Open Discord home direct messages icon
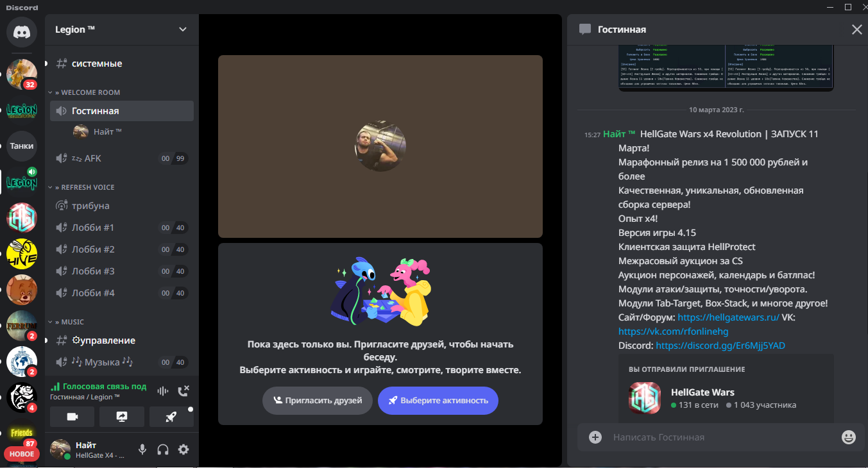This screenshot has height=468, width=868. pos(22,32)
